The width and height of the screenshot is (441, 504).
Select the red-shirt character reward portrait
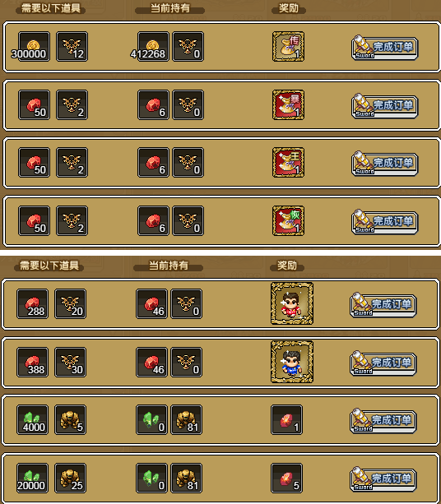[x=292, y=303]
